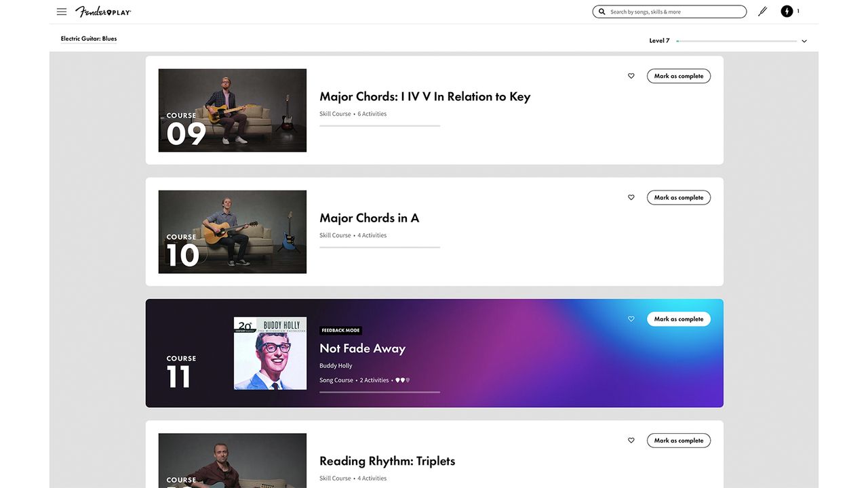Click the lightning bolt streak icon
The width and height of the screenshot is (868, 488).
point(787,12)
